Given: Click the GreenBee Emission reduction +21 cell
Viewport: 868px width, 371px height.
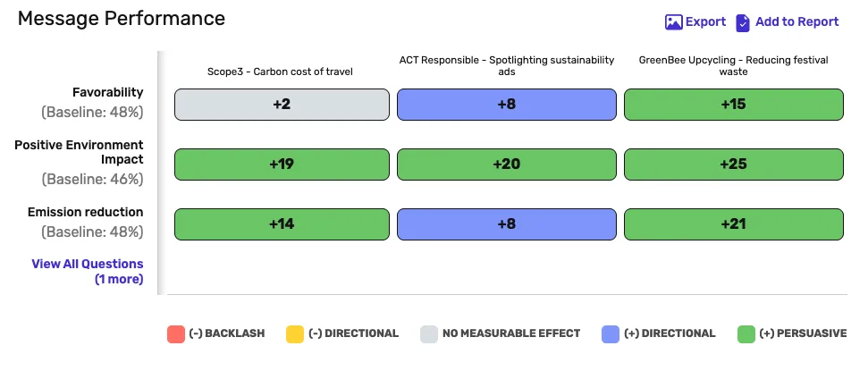Looking at the screenshot, I should (734, 224).
